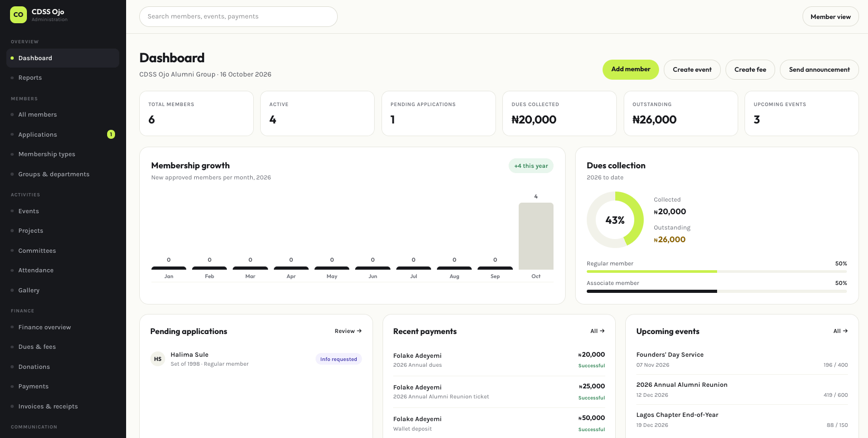Click the Create fee button

(750, 70)
